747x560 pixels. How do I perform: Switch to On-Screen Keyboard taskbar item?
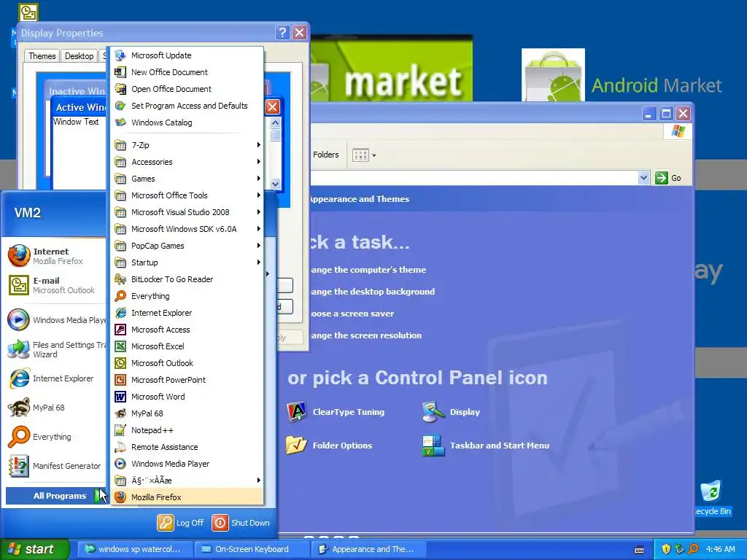[x=252, y=549]
